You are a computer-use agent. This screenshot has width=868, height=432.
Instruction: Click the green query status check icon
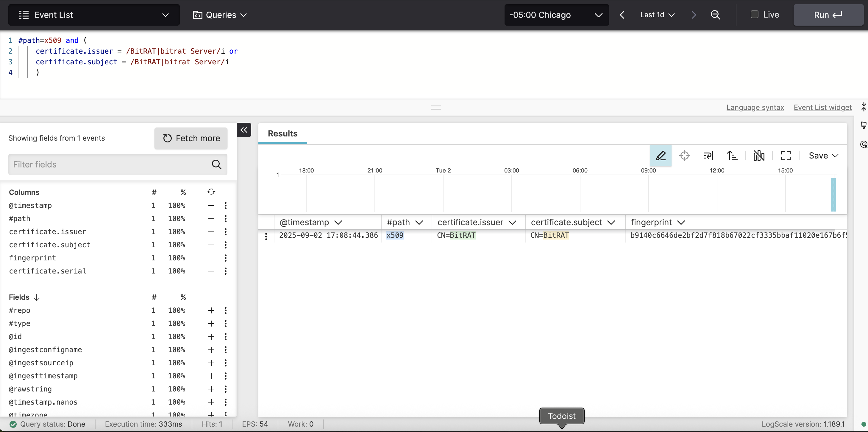pyautogui.click(x=13, y=424)
